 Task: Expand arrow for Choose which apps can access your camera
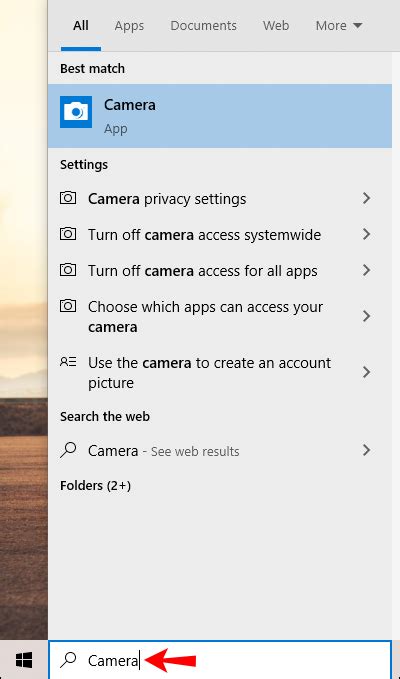367,316
